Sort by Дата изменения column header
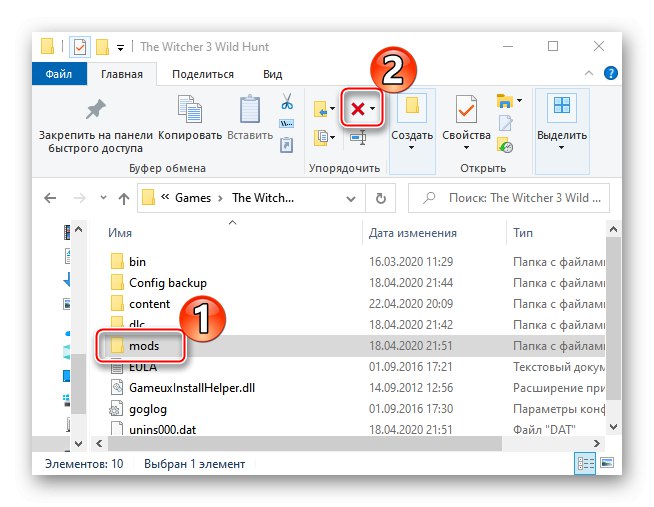The image size is (654, 507). click(x=413, y=233)
